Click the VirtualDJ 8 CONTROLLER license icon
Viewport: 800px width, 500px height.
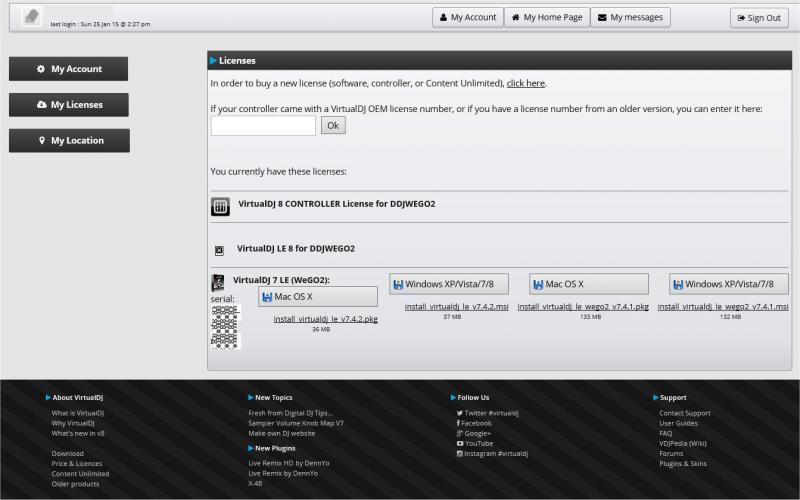[x=220, y=206]
